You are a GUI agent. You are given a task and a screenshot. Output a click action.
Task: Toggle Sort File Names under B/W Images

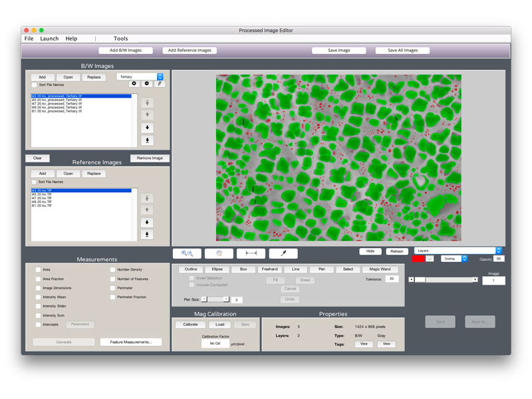pyautogui.click(x=35, y=85)
